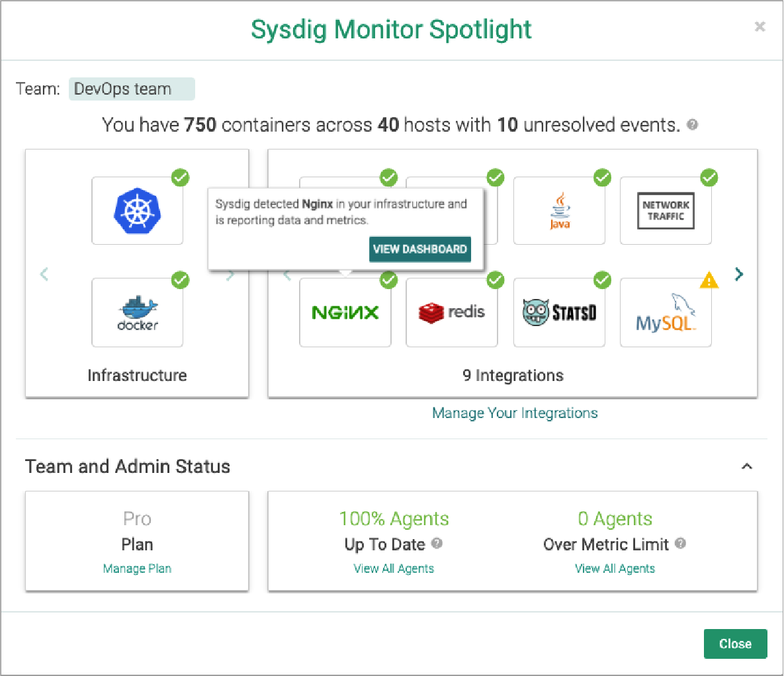Open the MySQL integration tile
The width and height of the screenshot is (784, 676).
pos(665,314)
